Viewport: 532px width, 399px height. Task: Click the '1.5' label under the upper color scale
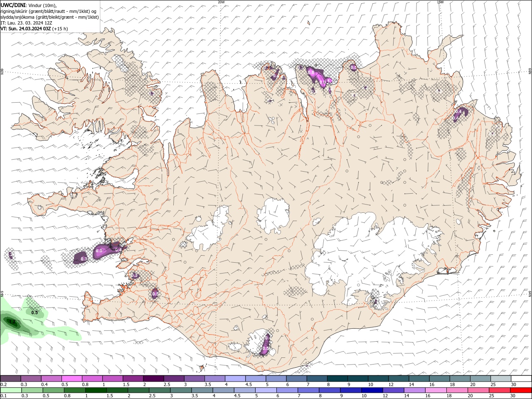(126, 384)
